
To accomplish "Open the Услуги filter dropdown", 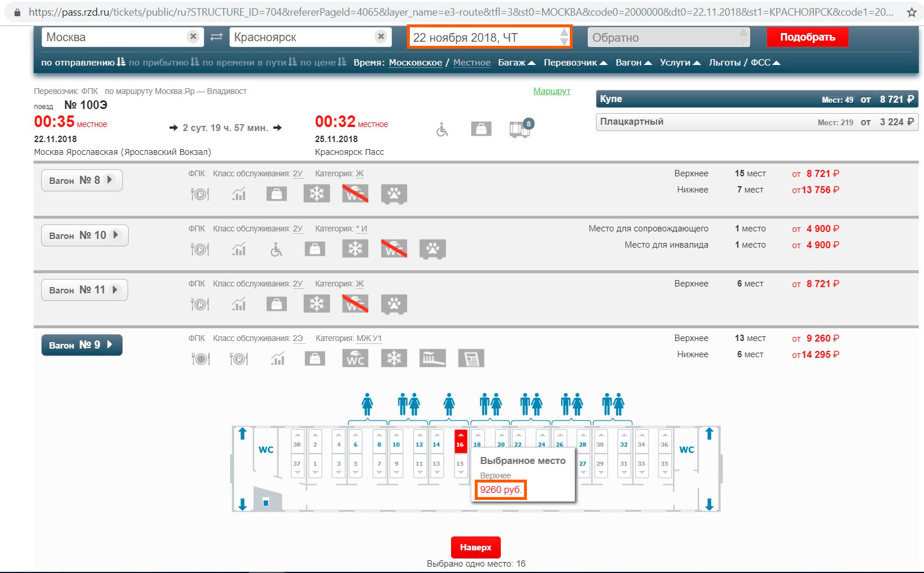I will tap(680, 63).
